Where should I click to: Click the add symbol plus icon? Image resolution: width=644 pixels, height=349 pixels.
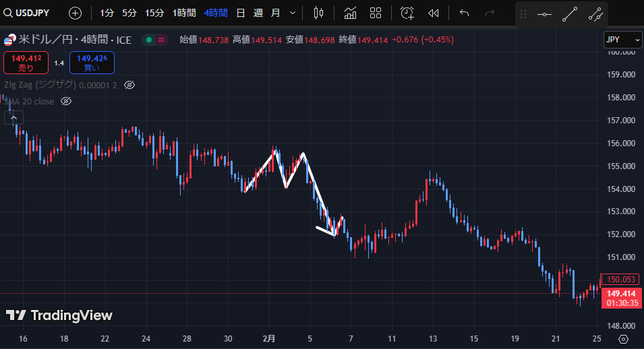click(x=75, y=13)
